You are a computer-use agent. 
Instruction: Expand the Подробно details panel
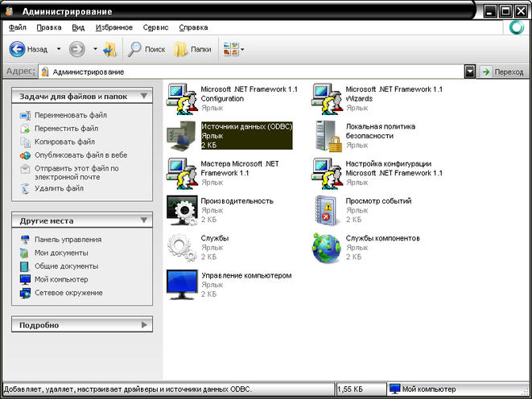145,325
